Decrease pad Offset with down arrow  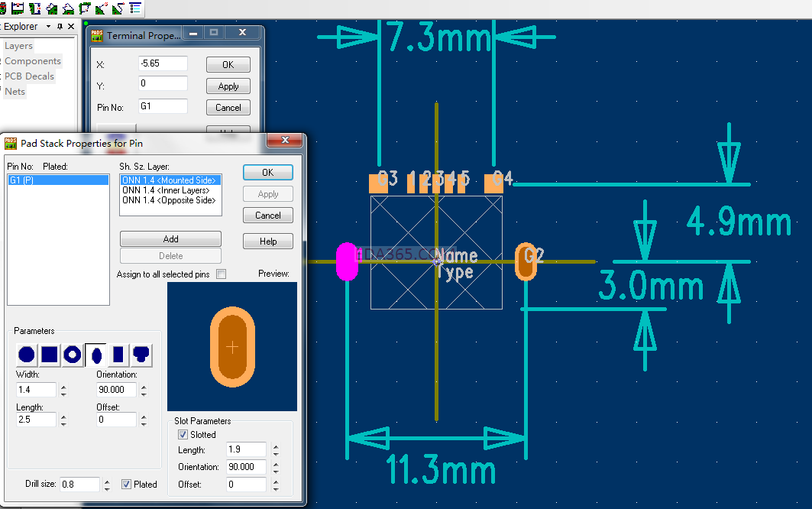tap(144, 423)
